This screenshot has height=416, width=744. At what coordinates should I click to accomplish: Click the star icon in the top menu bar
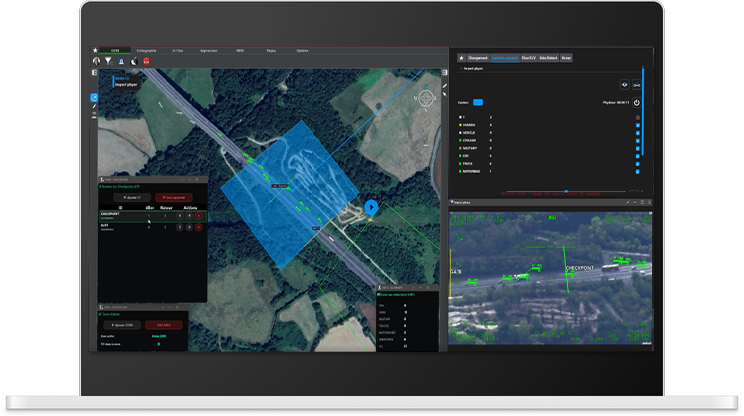click(x=95, y=50)
